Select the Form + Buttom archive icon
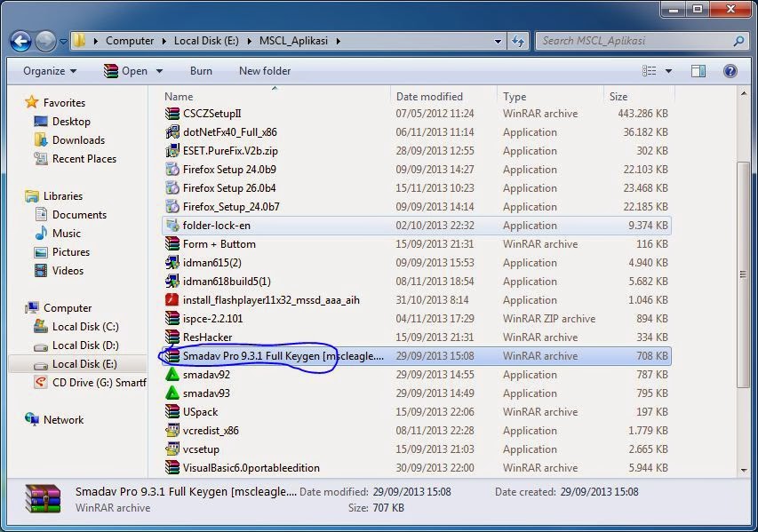Screen dimensions: 758x532 pyautogui.click(x=172, y=244)
